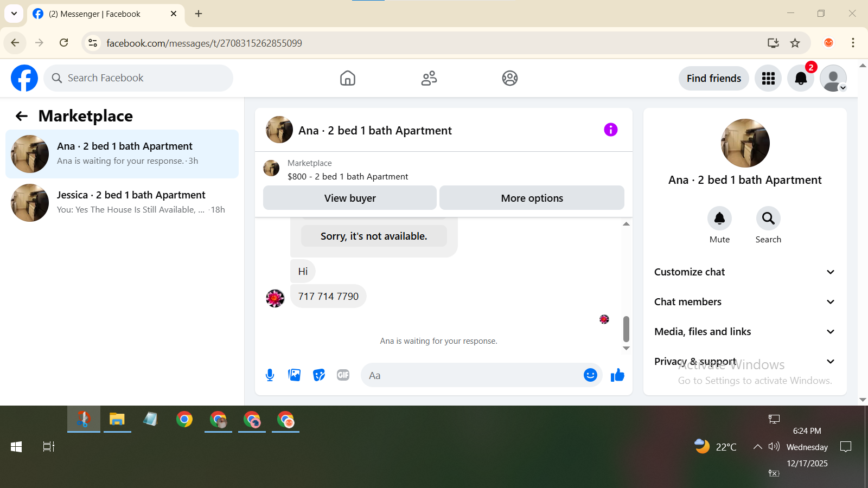This screenshot has width=868, height=488.
Task: View site information icon in address bar
Action: [x=93, y=43]
